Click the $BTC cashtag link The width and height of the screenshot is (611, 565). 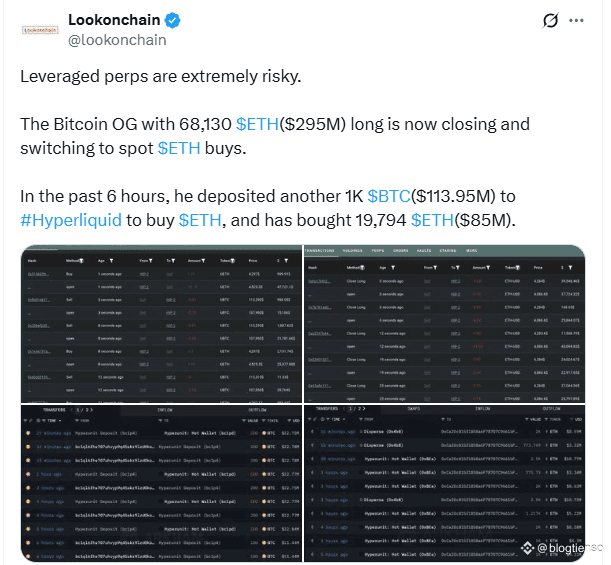coord(389,196)
